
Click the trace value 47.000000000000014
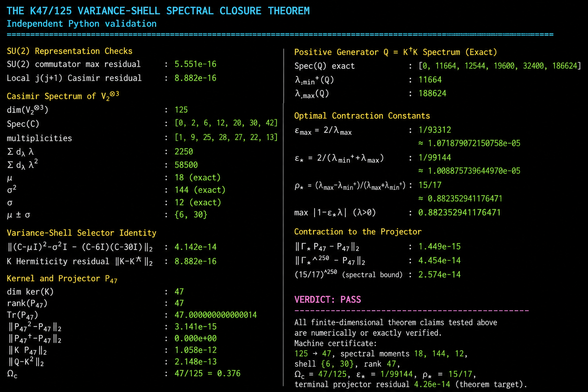pyautogui.click(x=216, y=315)
